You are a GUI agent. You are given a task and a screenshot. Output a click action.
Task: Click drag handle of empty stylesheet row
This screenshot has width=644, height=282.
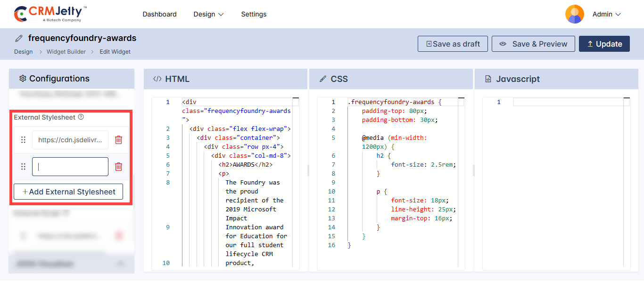[x=23, y=167]
